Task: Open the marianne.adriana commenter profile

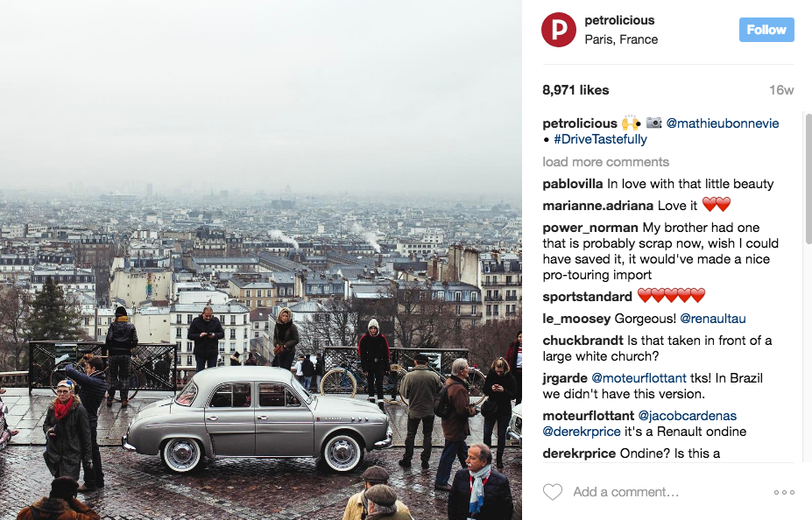Action: point(598,206)
